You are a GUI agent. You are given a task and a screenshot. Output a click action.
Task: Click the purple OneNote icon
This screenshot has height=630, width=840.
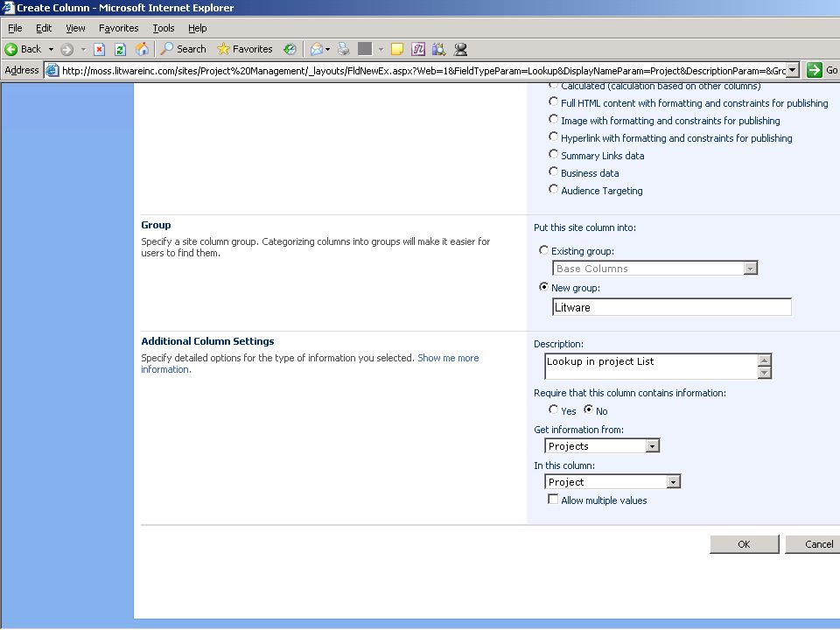[418, 49]
